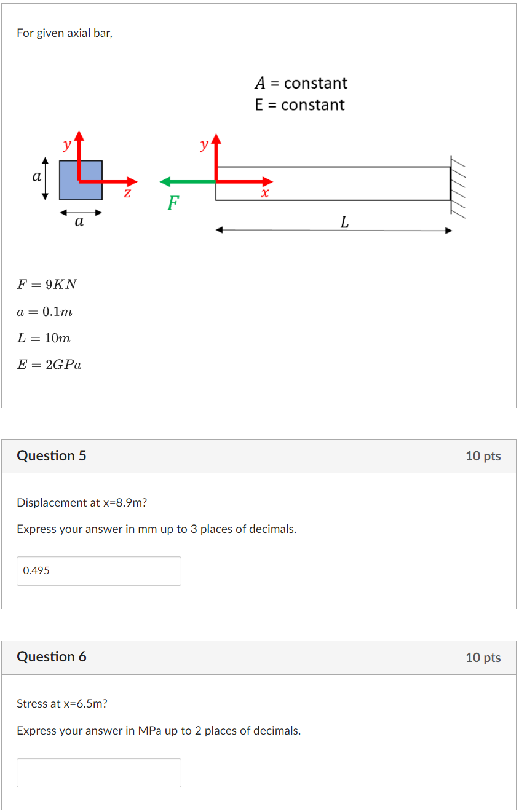519x812 pixels.
Task: Click the phrase For given axial bar
Action: tap(63, 33)
